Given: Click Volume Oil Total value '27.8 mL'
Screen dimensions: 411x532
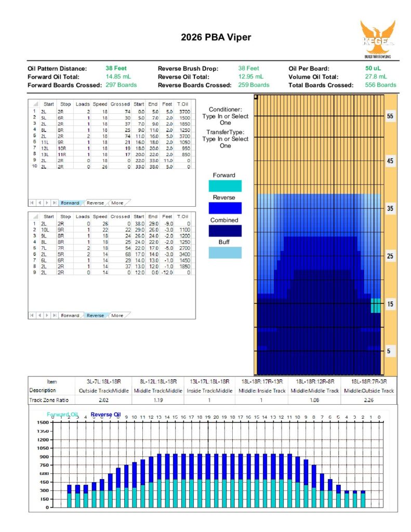Looking at the screenshot, I should point(376,77).
